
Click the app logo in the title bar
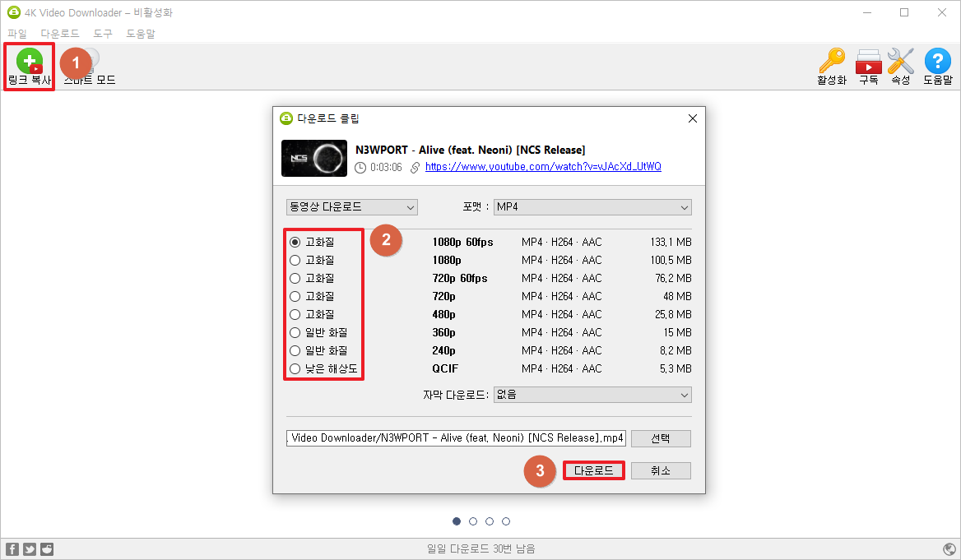pos(13,12)
